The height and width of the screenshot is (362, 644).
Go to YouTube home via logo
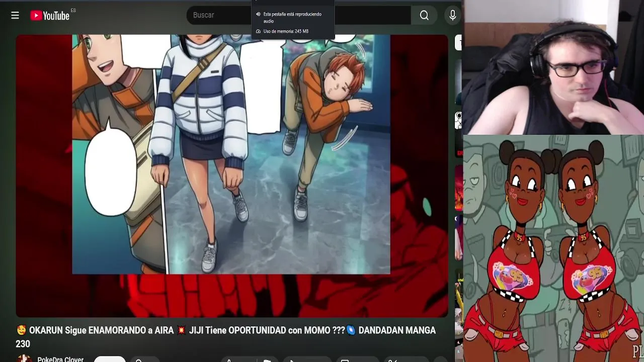pyautogui.click(x=49, y=16)
